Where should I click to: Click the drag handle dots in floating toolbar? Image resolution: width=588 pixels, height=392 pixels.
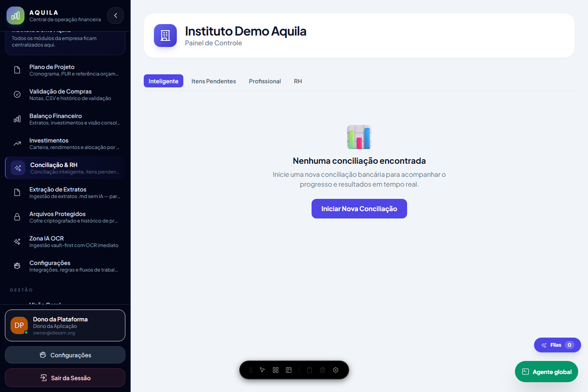pos(251,370)
